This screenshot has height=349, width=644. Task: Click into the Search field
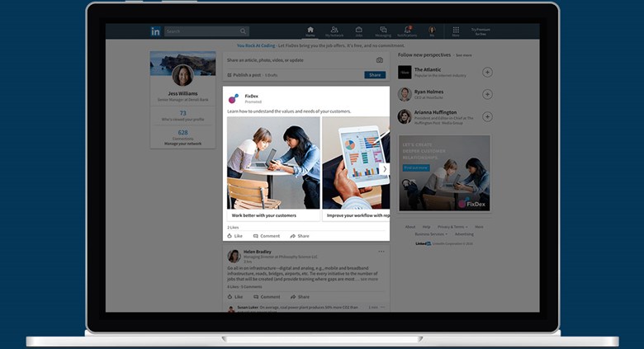tap(206, 31)
